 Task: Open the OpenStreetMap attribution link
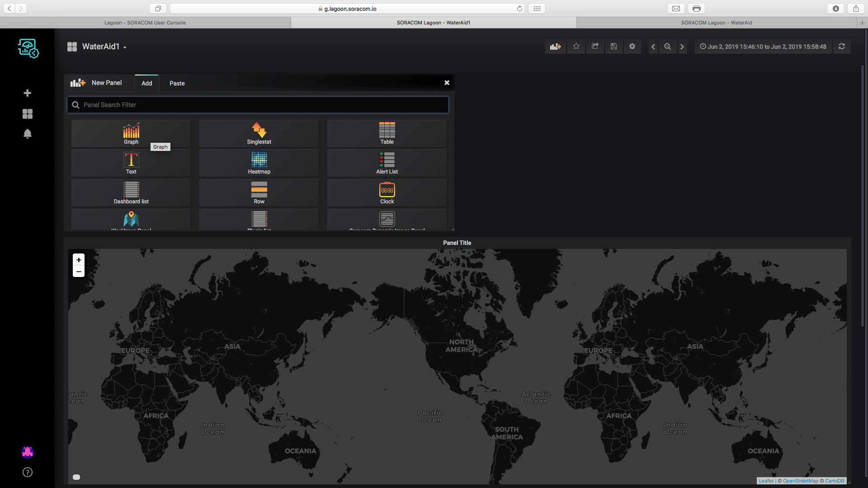(800, 481)
